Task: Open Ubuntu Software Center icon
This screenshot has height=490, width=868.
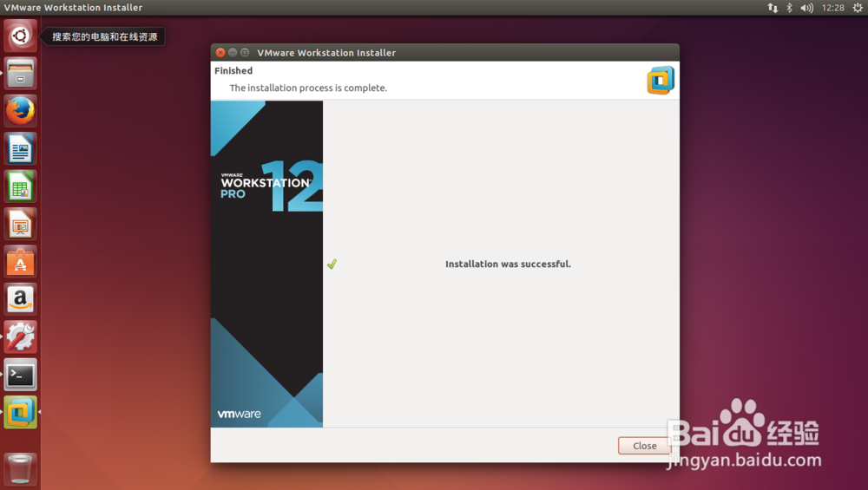Action: (x=21, y=262)
